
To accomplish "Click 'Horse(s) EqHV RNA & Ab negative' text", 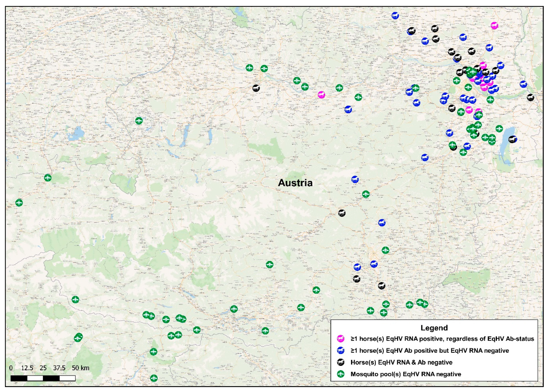I will pyautogui.click(x=401, y=362).
